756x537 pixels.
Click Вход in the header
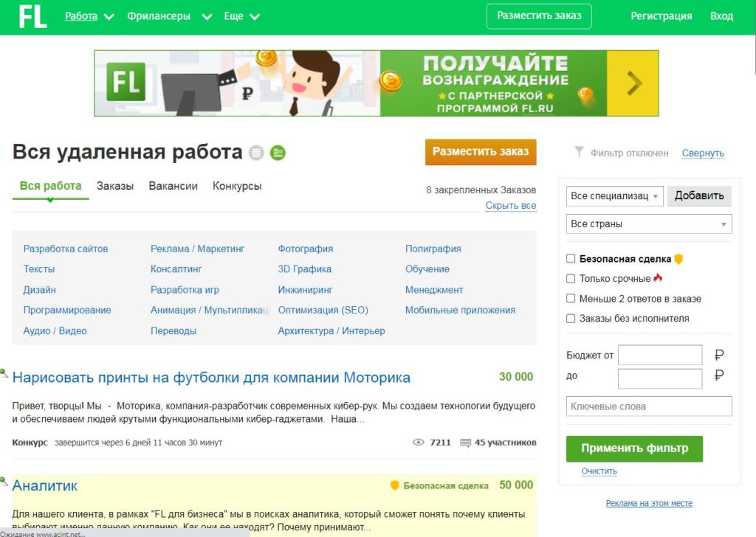[x=721, y=16]
